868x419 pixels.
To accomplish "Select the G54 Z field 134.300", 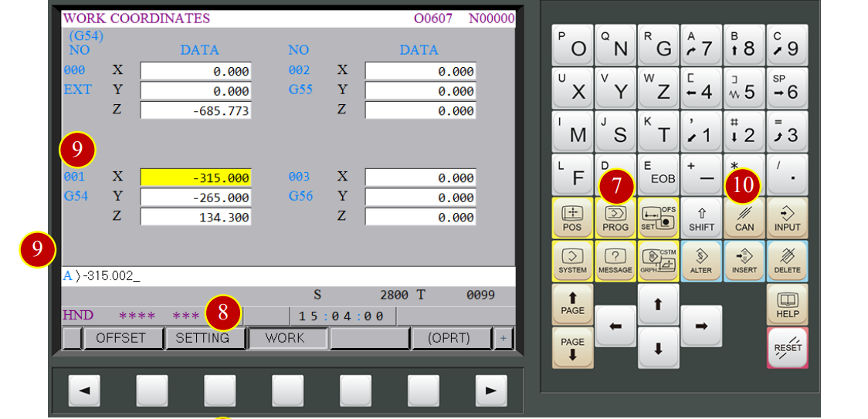I will pos(195,218).
